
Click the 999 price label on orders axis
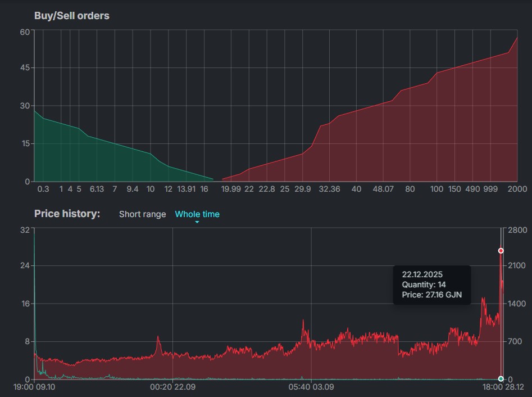point(490,189)
